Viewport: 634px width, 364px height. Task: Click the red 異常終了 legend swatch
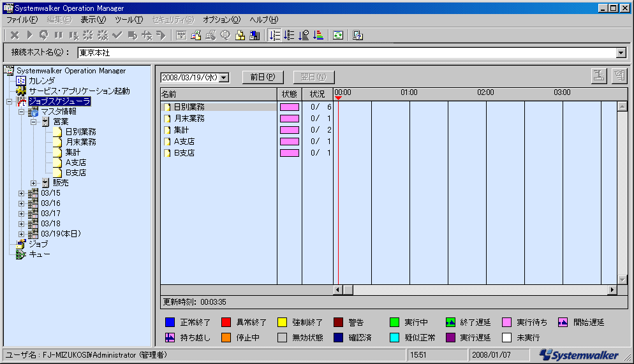click(x=226, y=323)
